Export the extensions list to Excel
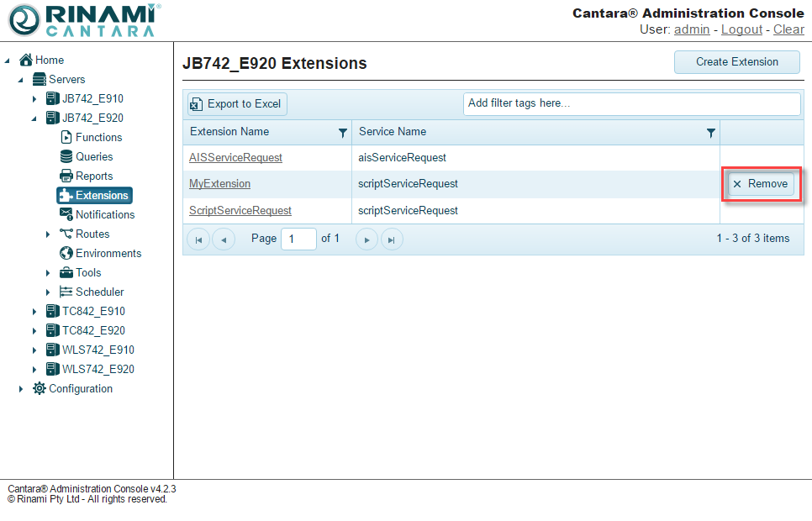The image size is (812, 521). pos(236,104)
